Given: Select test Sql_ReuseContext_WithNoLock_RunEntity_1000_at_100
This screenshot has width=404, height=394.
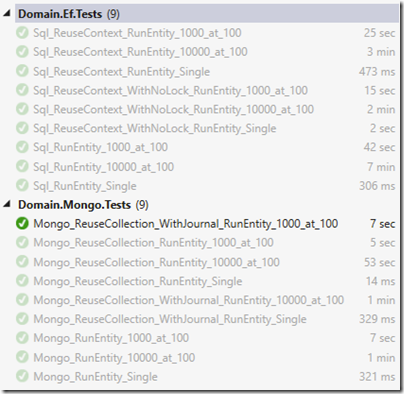Looking at the screenshot, I should [170, 90].
